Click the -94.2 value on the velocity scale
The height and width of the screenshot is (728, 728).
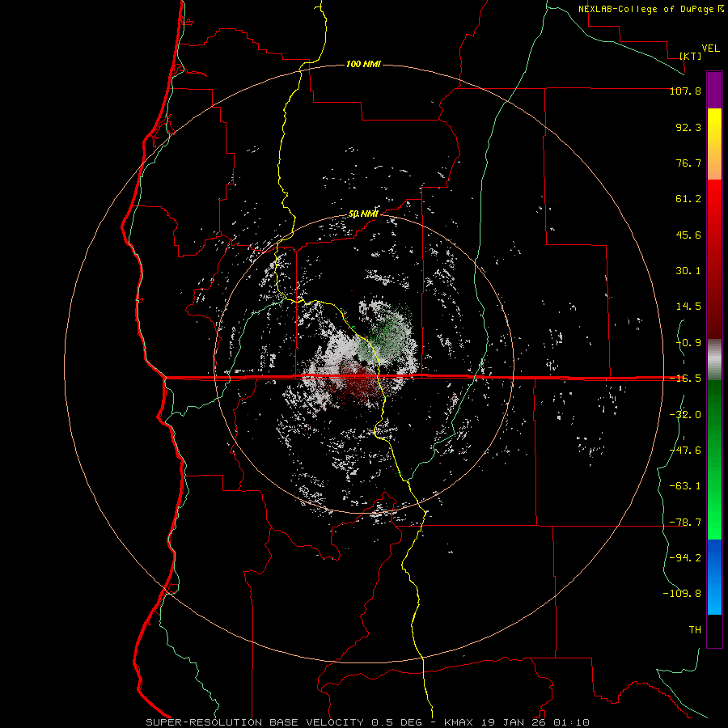point(685,557)
